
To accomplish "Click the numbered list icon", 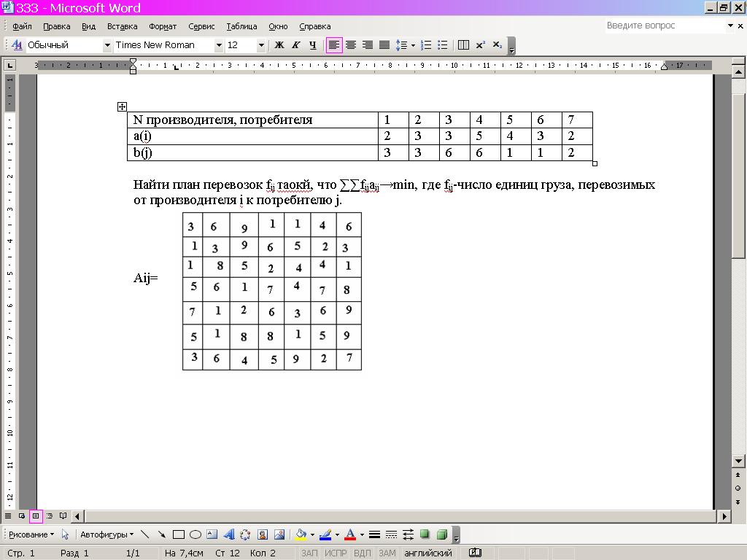I will point(426,45).
